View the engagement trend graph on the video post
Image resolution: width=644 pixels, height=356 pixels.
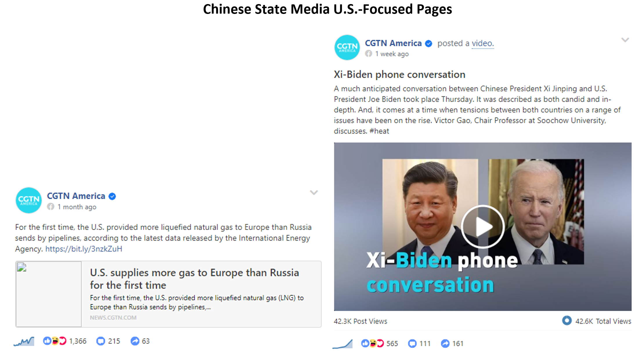[x=342, y=344]
